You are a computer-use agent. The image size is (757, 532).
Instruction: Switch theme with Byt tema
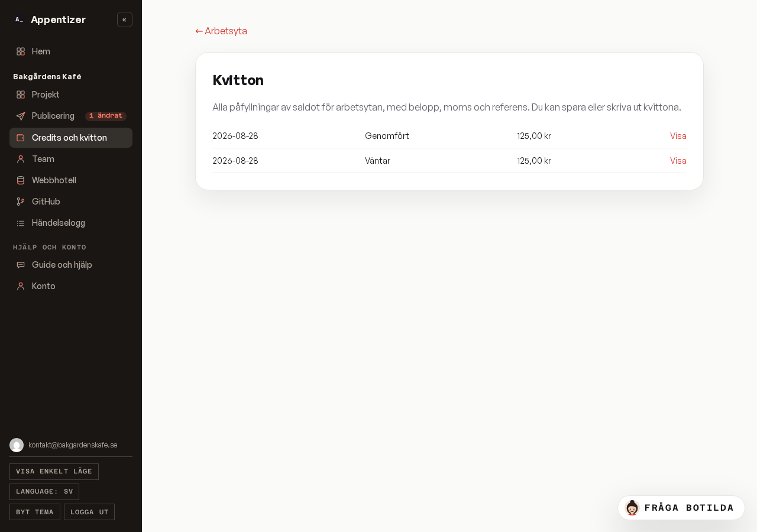pyautogui.click(x=35, y=512)
